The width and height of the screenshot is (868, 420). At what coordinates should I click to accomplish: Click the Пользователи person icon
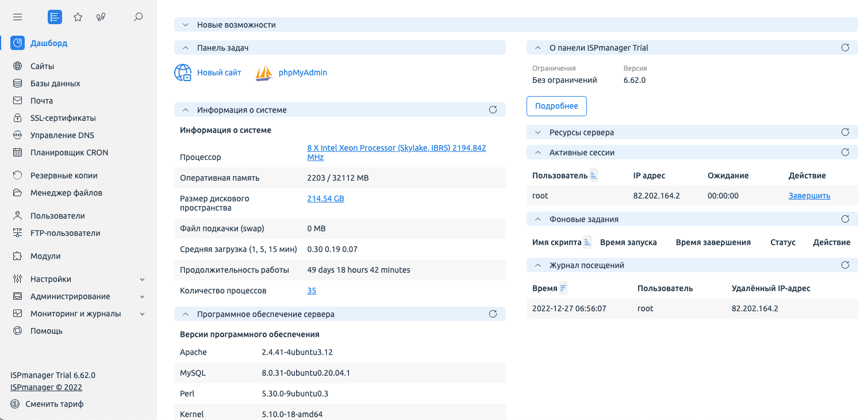[x=18, y=216]
